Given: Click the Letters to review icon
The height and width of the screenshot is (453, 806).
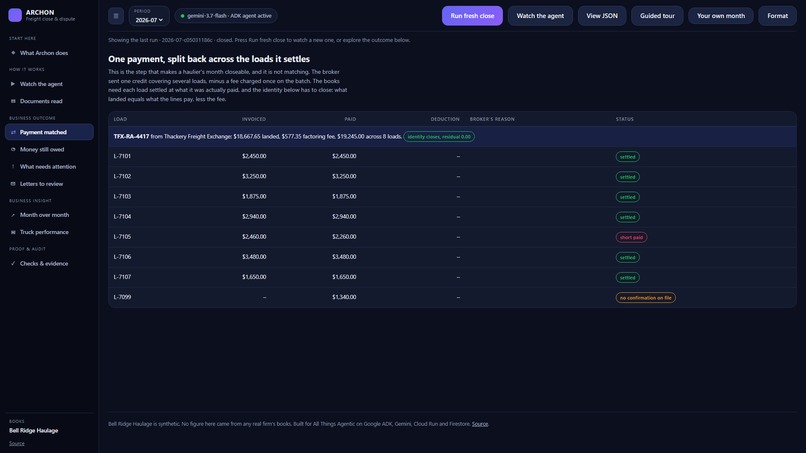Looking at the screenshot, I should [13, 184].
